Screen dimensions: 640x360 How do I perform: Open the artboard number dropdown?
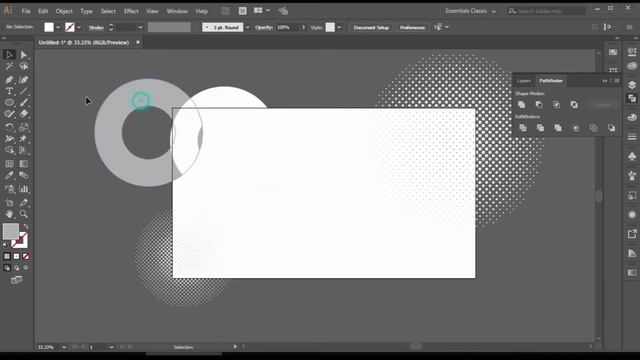tap(111, 347)
